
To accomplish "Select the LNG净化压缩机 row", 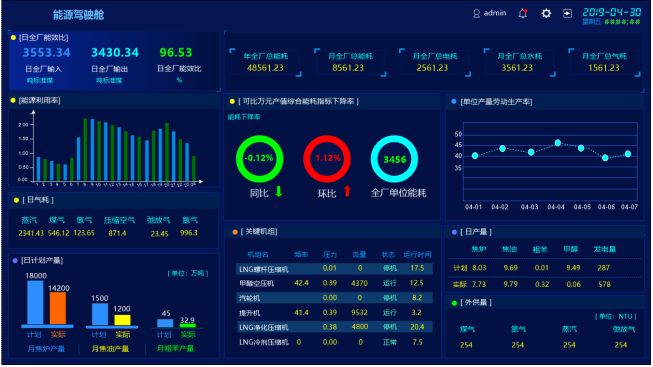I will coord(334,327).
